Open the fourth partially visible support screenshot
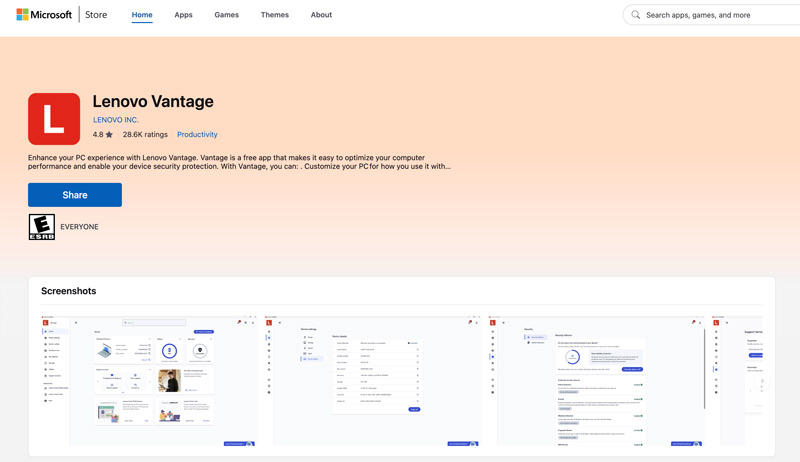Screen dimensions: 800x462 point(737,381)
